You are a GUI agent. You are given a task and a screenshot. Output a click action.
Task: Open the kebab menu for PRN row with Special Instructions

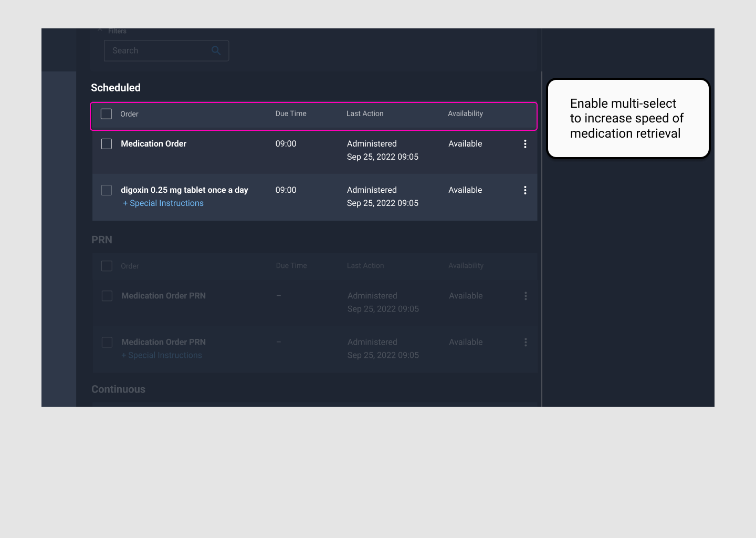(526, 343)
